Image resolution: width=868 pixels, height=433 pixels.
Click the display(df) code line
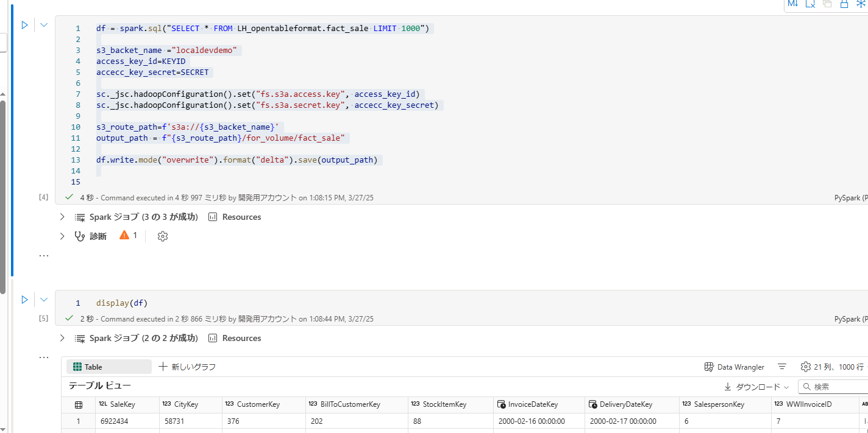[122, 303]
